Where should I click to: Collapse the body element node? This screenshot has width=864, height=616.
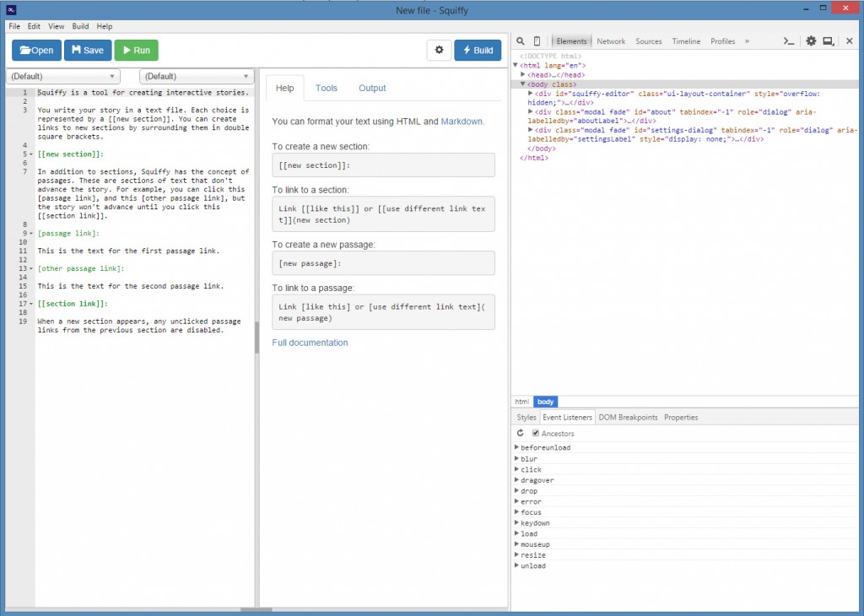523,84
